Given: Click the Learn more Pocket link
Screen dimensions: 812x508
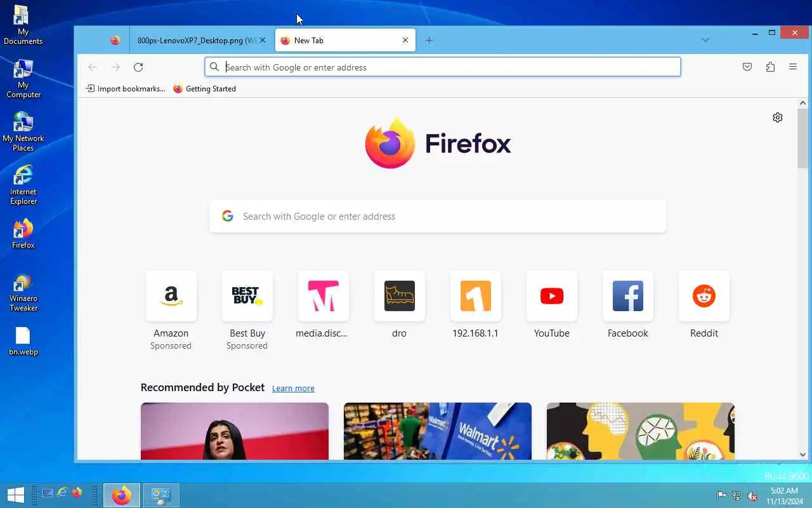Looking at the screenshot, I should pos(293,388).
